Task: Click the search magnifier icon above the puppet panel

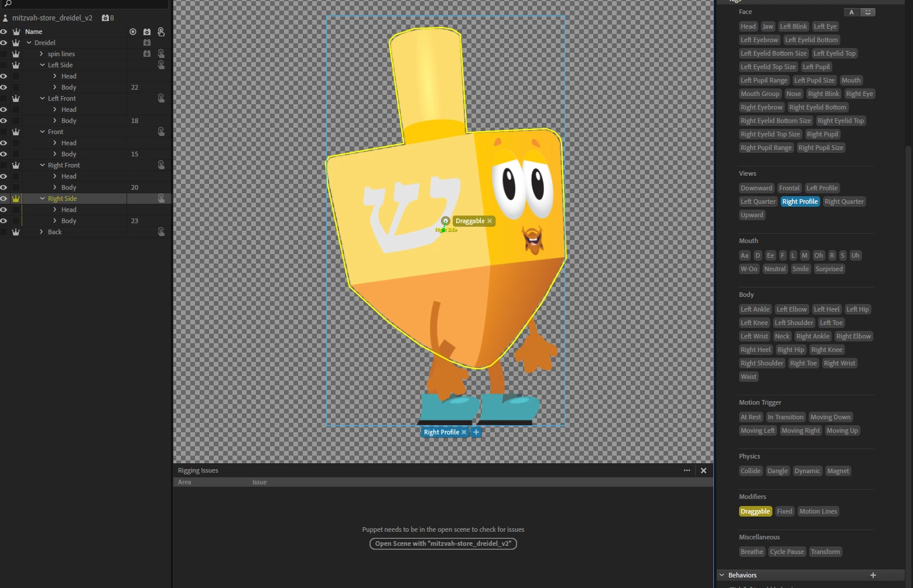Action: coord(8,4)
